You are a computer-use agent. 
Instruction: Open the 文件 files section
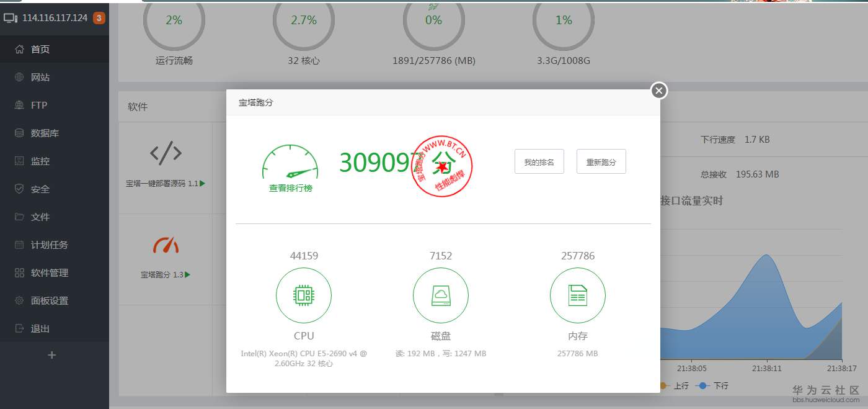[x=55, y=217]
